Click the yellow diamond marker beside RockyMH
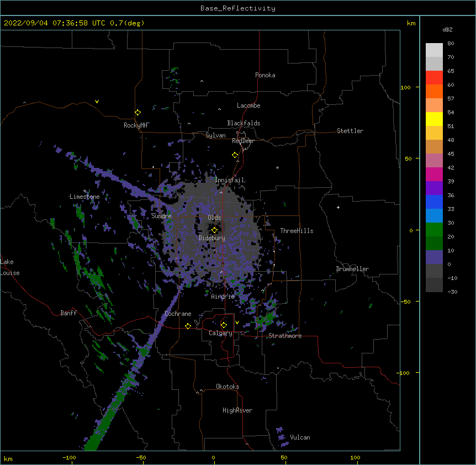The width and height of the screenshot is (476, 465). click(x=137, y=112)
